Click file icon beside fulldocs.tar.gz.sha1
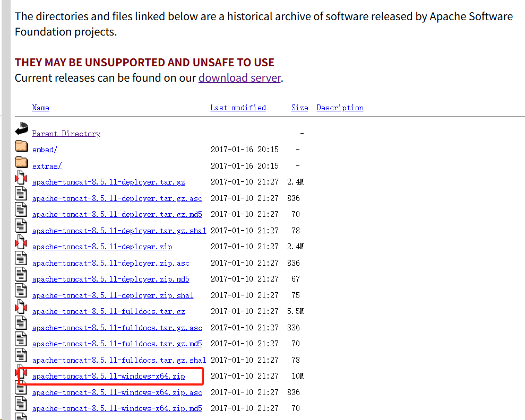 [x=21, y=355]
